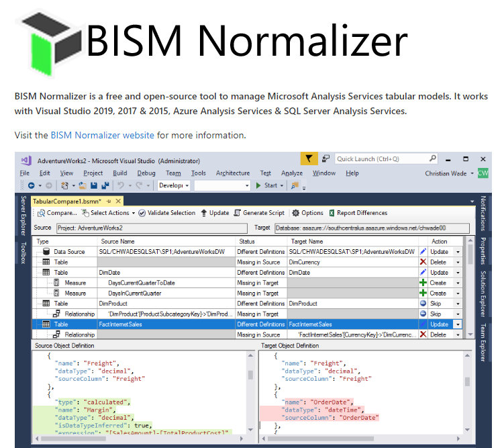Open the DaysCurrentQuarterToDate Create dropdown
This screenshot has height=448, width=504.
pyautogui.click(x=458, y=283)
